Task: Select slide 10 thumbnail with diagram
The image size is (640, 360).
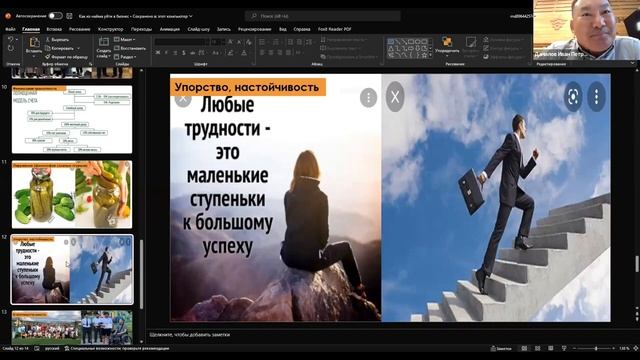Action: coord(72,119)
